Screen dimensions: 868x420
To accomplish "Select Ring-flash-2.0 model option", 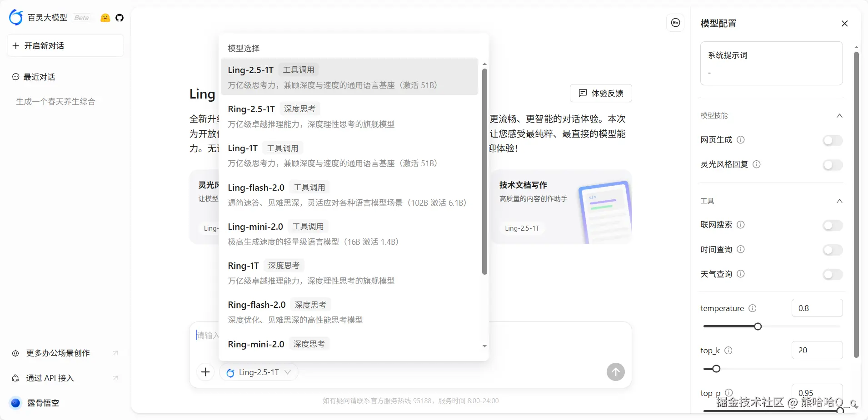I will [349, 312].
